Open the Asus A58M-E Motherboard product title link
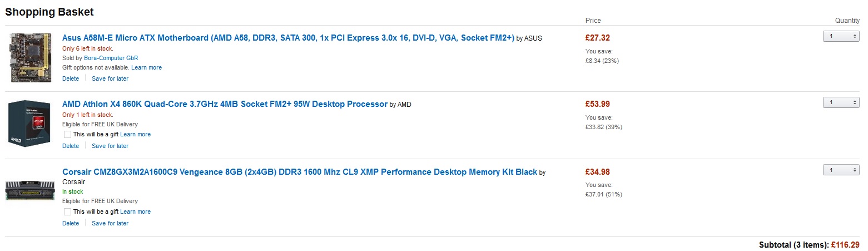This screenshot has height=251, width=868. click(288, 38)
